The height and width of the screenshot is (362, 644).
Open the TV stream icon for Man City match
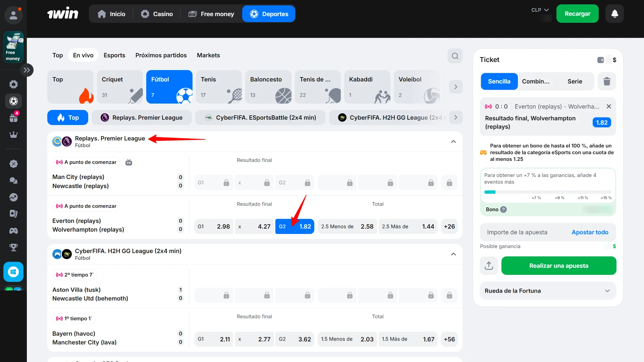click(129, 163)
